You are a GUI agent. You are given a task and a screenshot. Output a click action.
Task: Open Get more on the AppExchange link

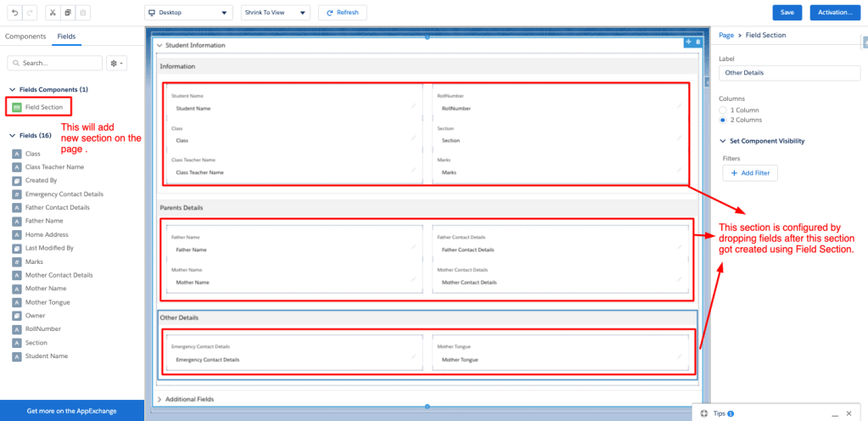(x=72, y=411)
